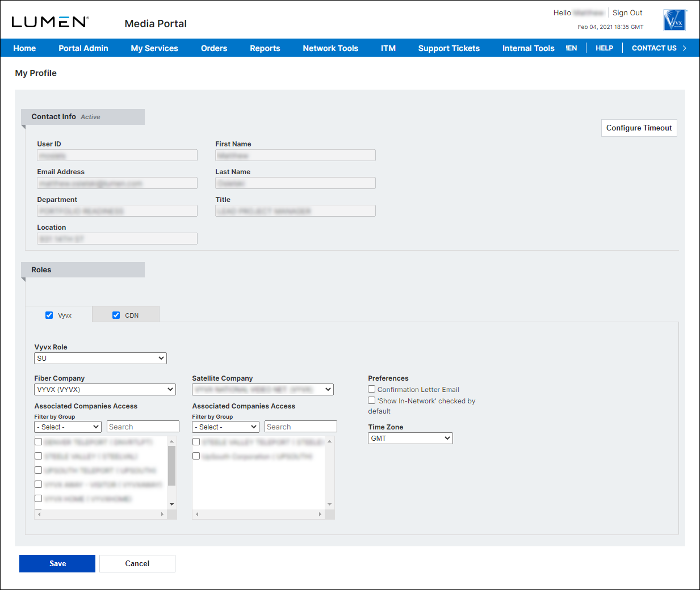
Task: Check the second company in the Satellite access list
Action: point(196,456)
